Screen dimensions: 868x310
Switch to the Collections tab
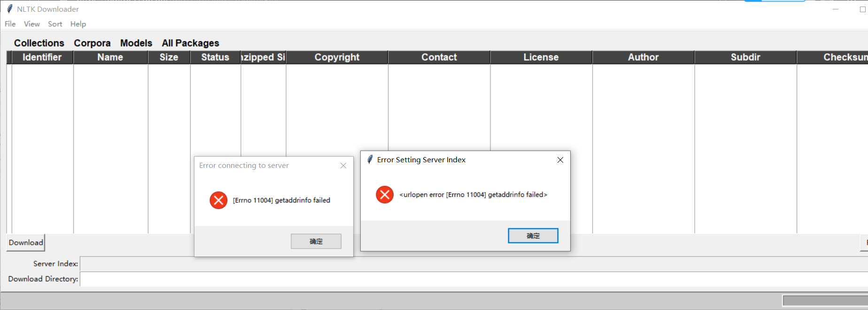click(x=39, y=43)
